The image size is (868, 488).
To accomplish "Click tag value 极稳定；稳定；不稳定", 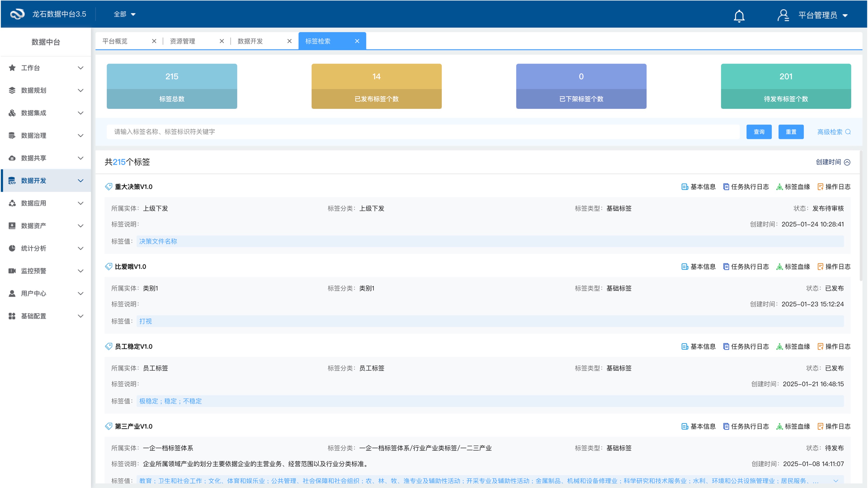I will pos(171,401).
